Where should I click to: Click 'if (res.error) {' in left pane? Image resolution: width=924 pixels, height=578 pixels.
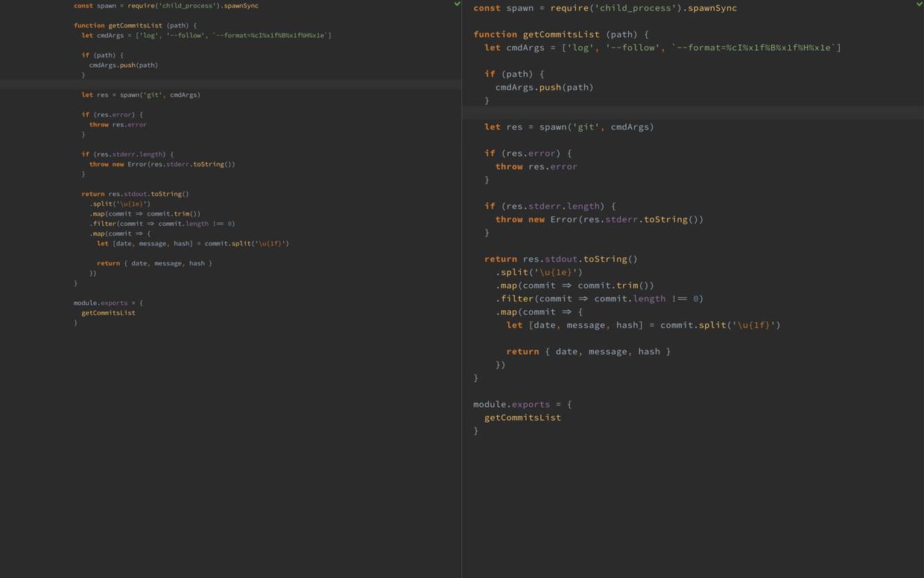point(112,115)
